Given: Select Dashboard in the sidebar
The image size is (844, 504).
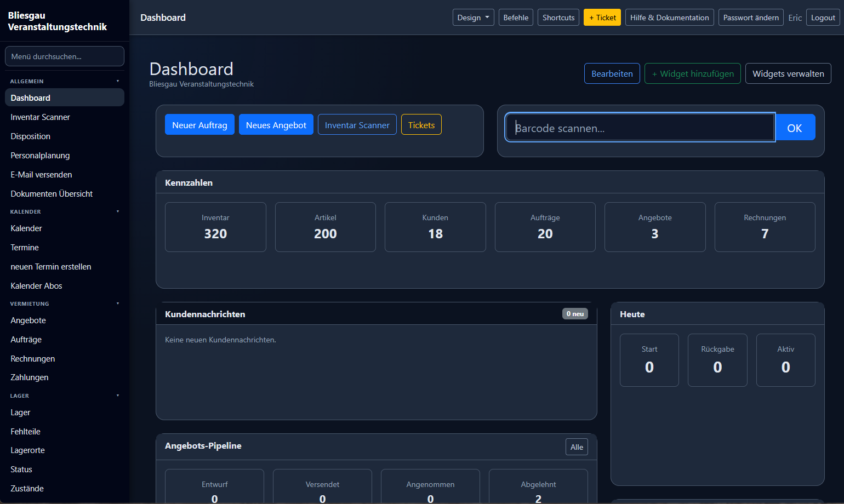Looking at the screenshot, I should tap(65, 98).
